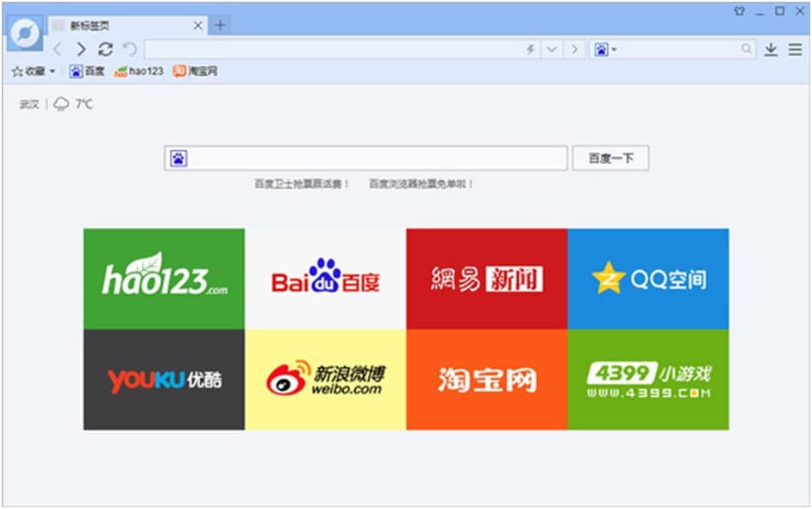Click the 百度一下 search button

click(x=610, y=158)
